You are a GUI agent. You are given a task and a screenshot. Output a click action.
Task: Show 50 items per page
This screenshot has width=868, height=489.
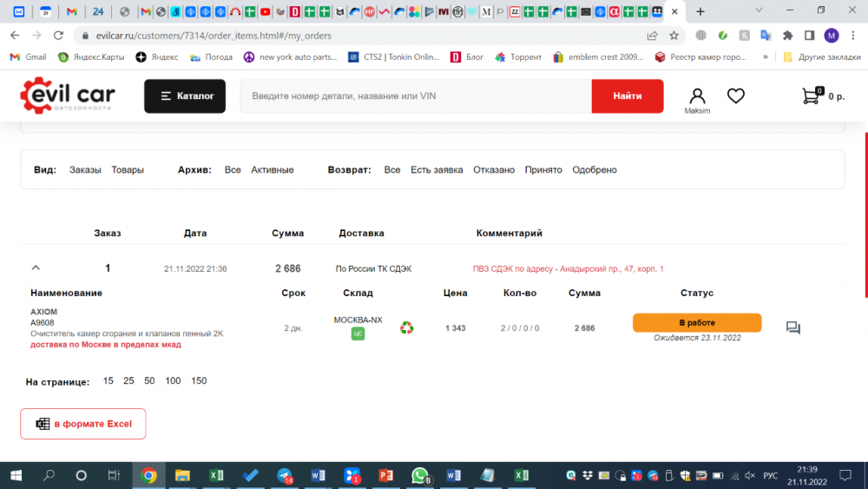point(149,381)
